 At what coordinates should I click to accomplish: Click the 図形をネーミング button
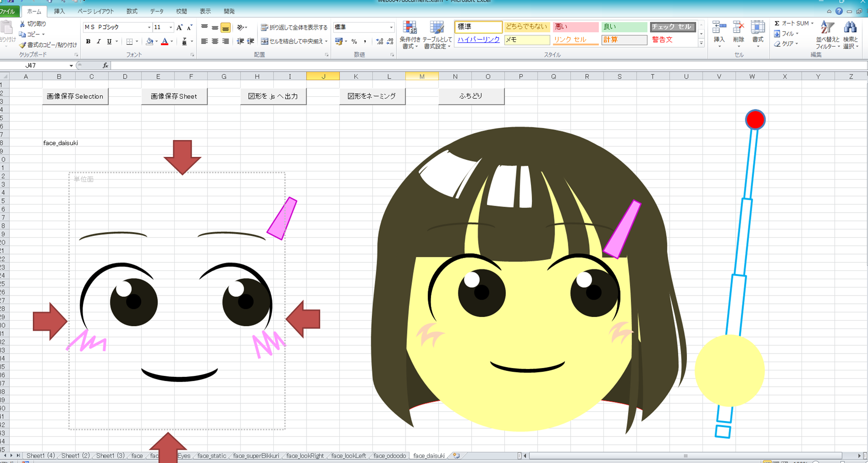[x=372, y=96]
